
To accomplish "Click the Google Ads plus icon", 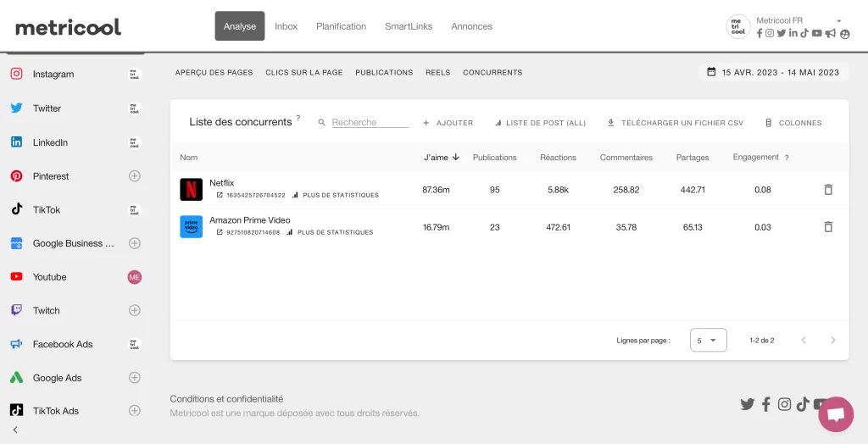I will [x=134, y=378].
